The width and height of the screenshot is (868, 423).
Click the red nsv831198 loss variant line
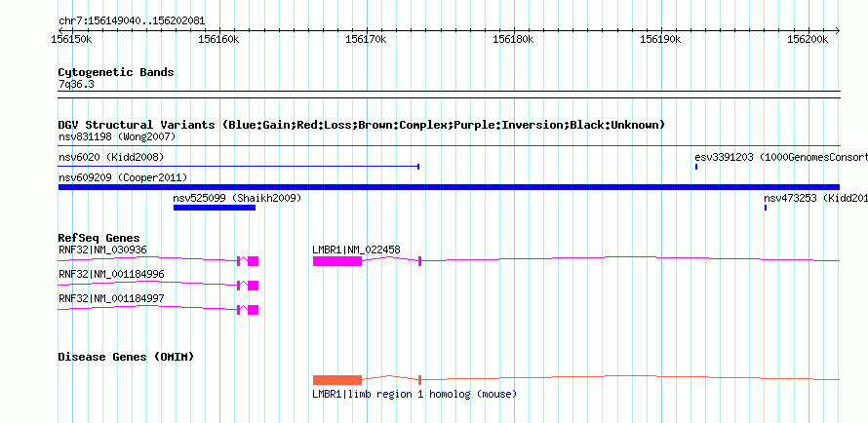tap(449, 145)
